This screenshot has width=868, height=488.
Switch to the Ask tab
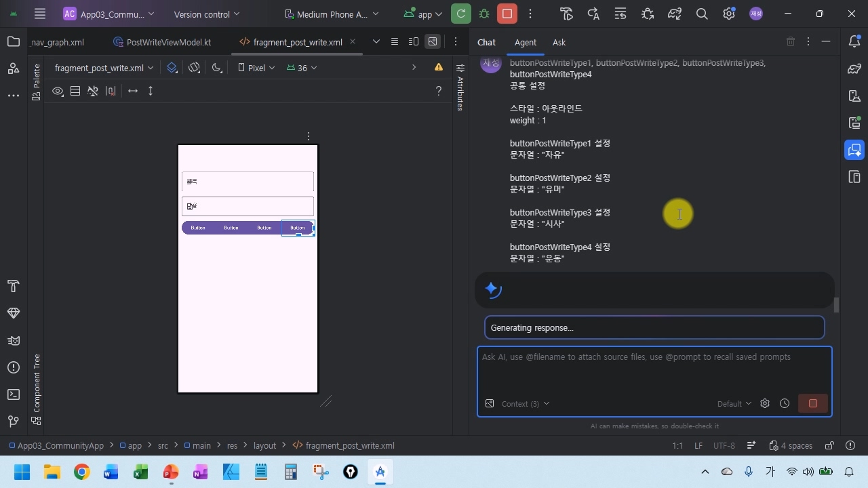pos(559,42)
